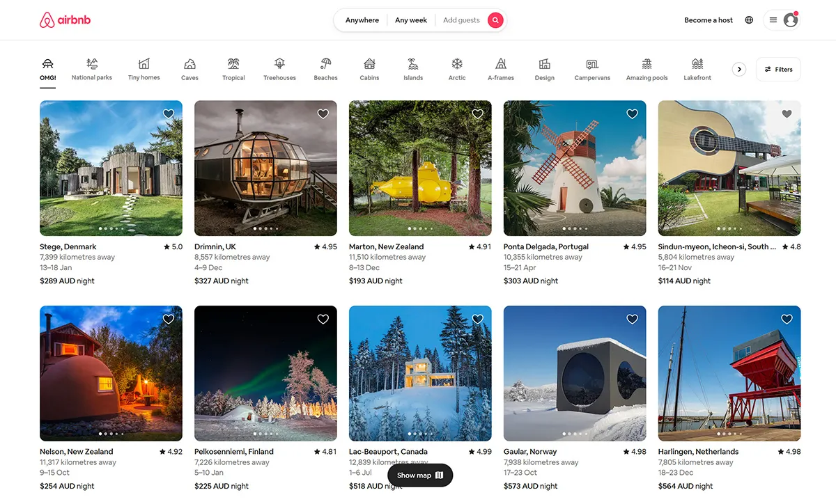Viewport: 836px width, 504px height.
Task: Favorite the Stege, Denmark listing heart
Action: click(x=169, y=114)
